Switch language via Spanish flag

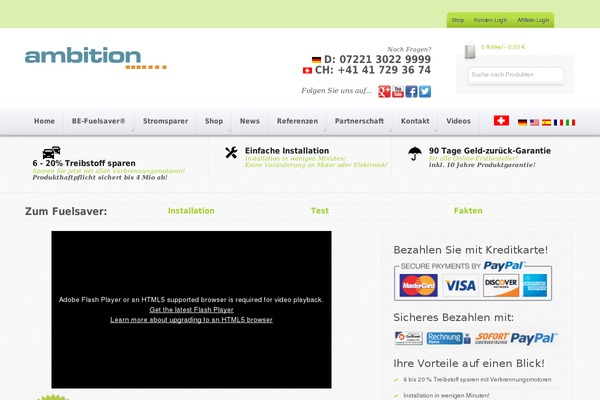pos(546,122)
